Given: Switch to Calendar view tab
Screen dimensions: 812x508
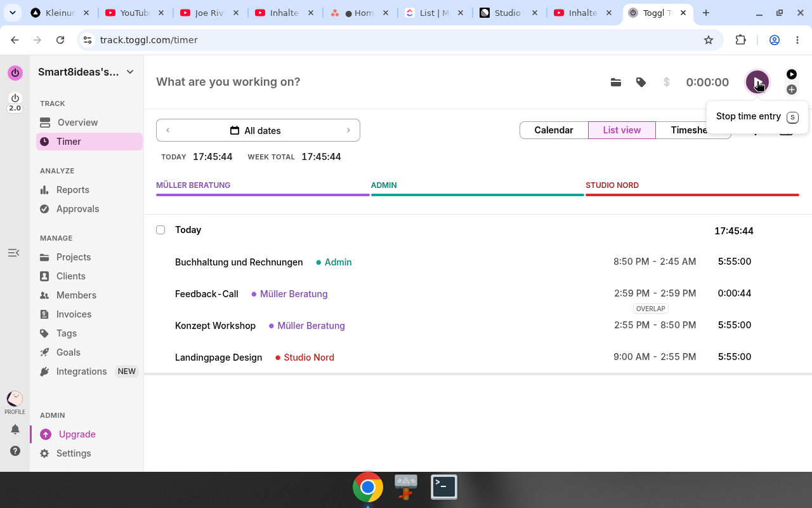Looking at the screenshot, I should pos(554,130).
